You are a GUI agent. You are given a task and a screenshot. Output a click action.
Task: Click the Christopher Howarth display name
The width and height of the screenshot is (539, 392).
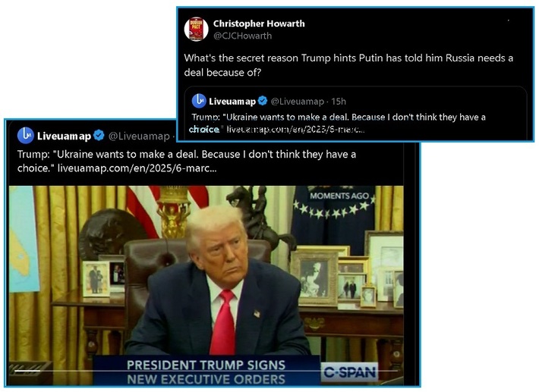click(x=259, y=24)
